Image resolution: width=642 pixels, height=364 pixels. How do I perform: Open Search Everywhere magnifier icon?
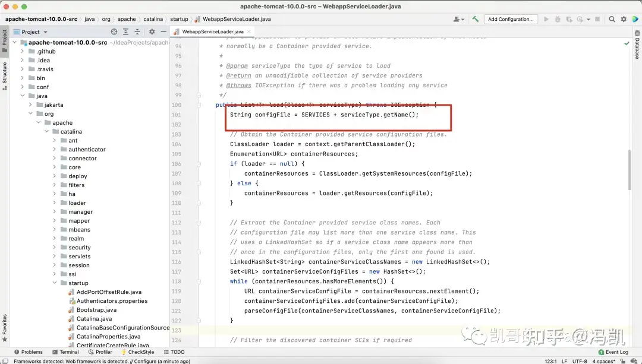click(612, 19)
